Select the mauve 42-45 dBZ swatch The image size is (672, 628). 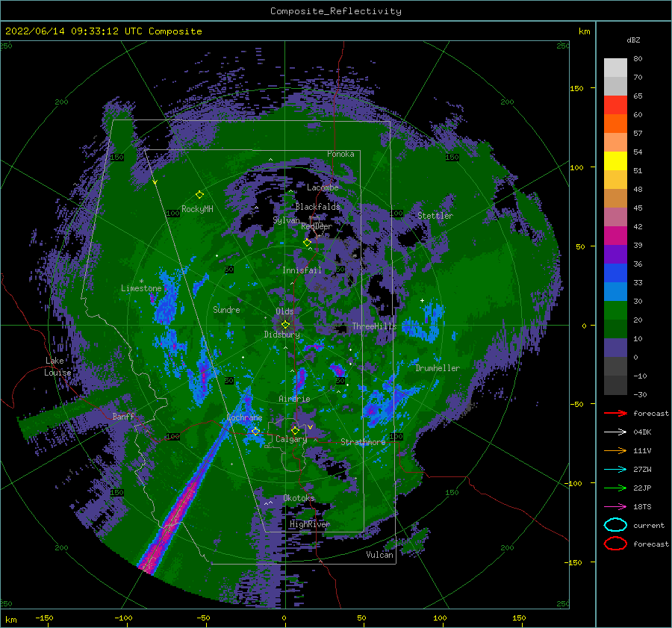615,217
